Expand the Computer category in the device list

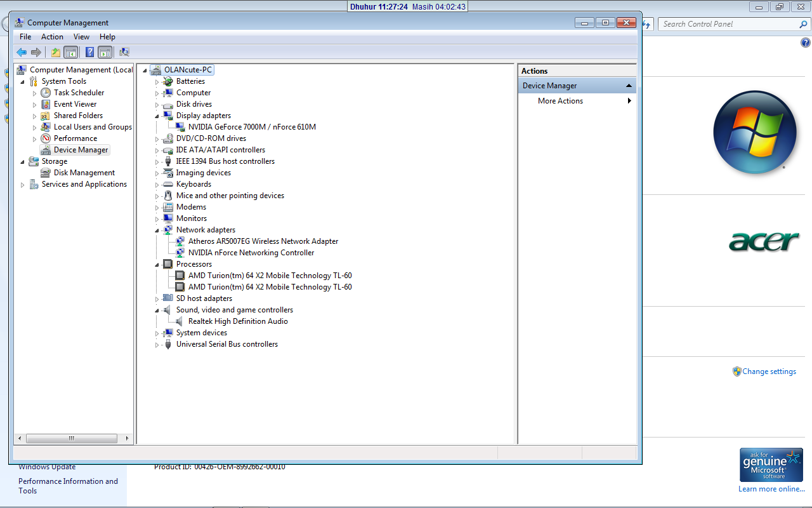click(157, 93)
